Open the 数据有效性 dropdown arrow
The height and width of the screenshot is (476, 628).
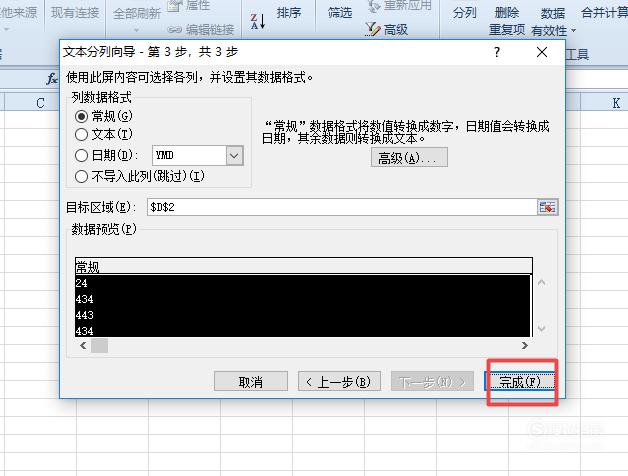pyautogui.click(x=574, y=30)
